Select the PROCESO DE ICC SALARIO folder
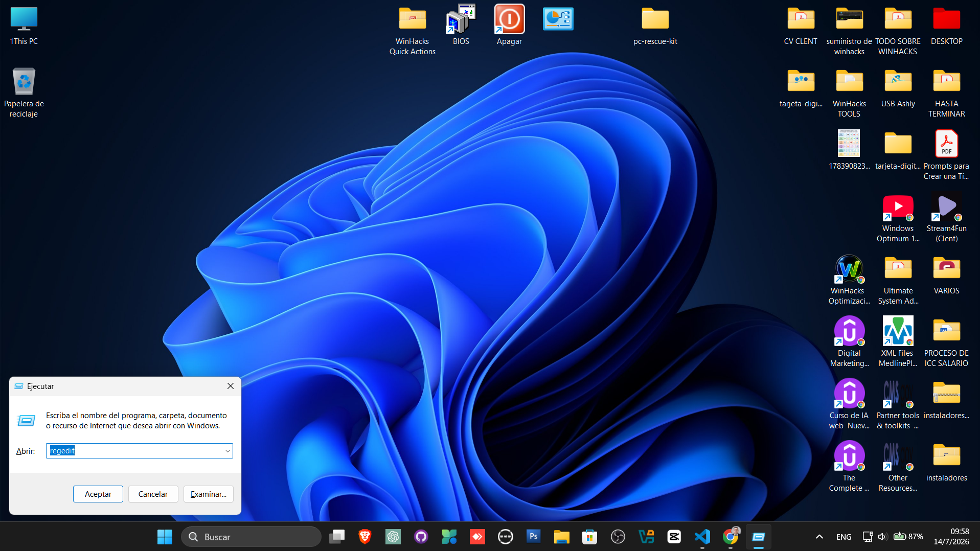This screenshot has height=551, width=980. click(947, 342)
